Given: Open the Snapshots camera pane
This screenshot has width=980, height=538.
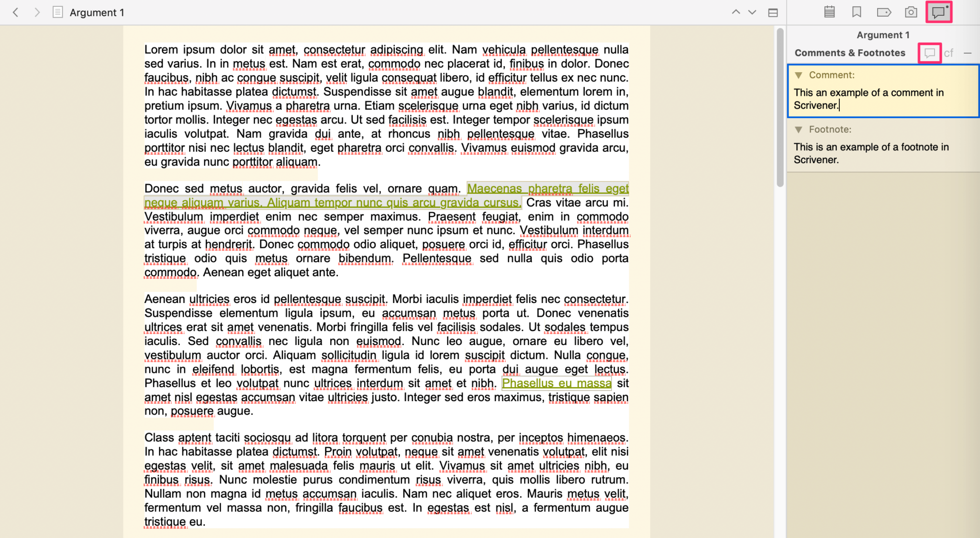Looking at the screenshot, I should pyautogui.click(x=910, y=12).
